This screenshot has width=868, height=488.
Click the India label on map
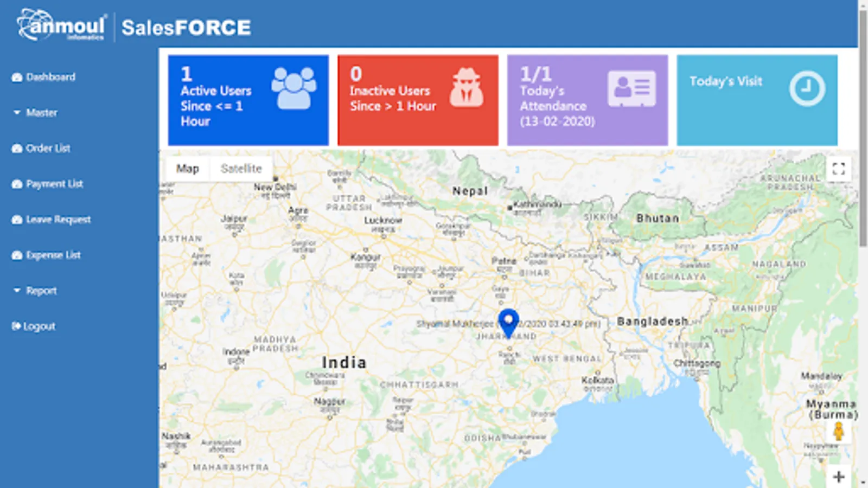[x=344, y=362]
